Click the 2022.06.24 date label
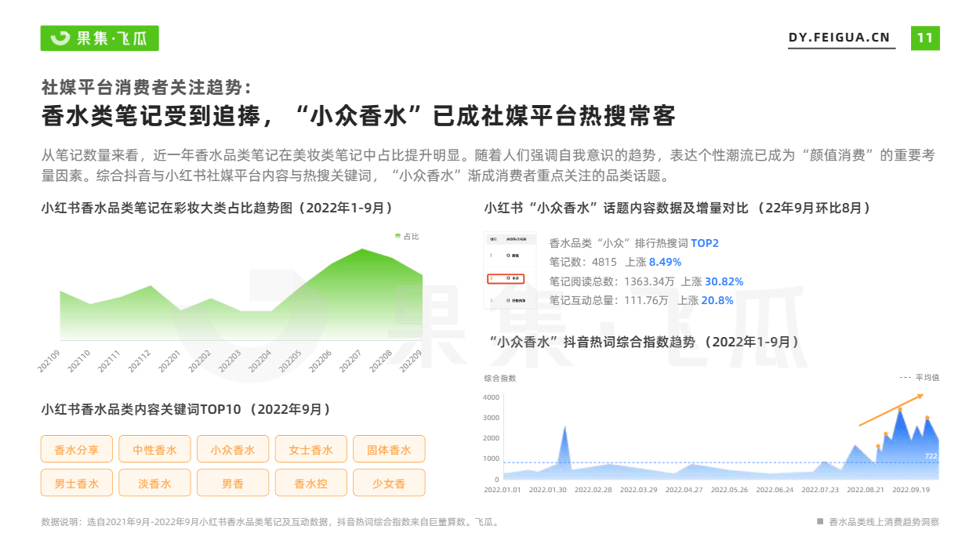This screenshot has height=551, width=980. point(775,489)
